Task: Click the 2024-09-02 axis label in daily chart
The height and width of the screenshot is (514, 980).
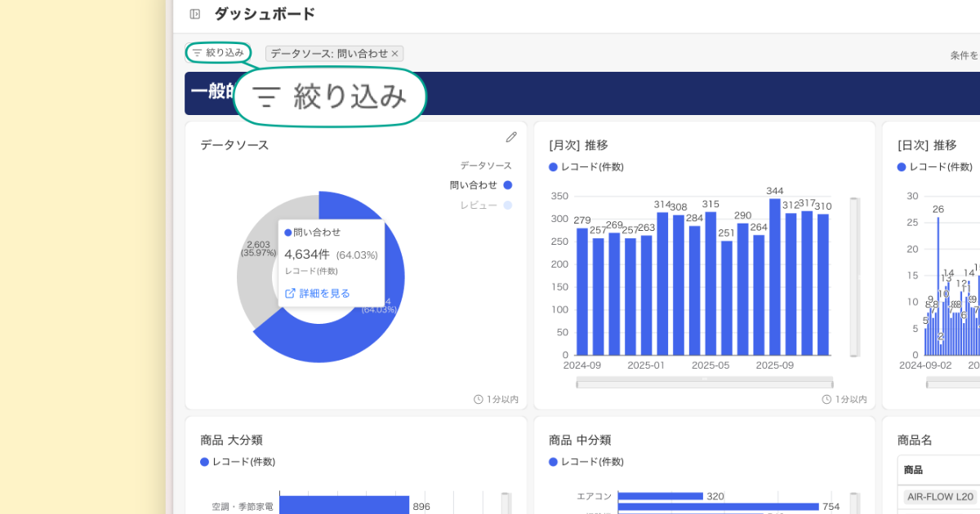Action: [x=925, y=366]
